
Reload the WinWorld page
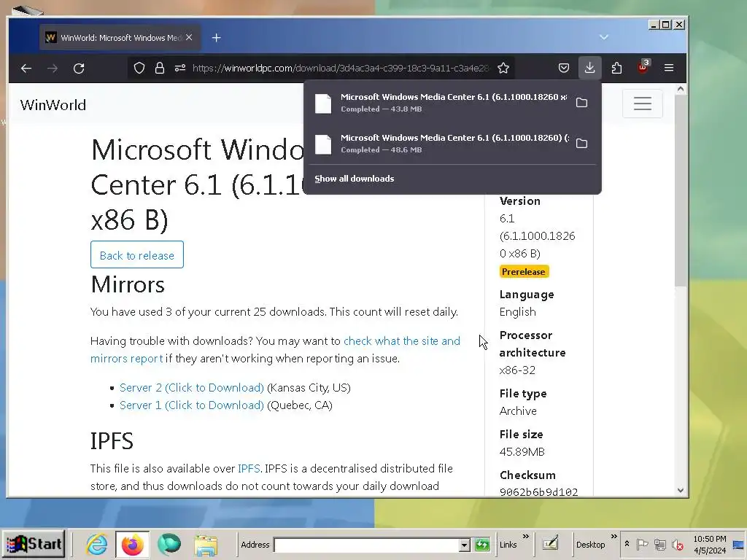point(79,68)
